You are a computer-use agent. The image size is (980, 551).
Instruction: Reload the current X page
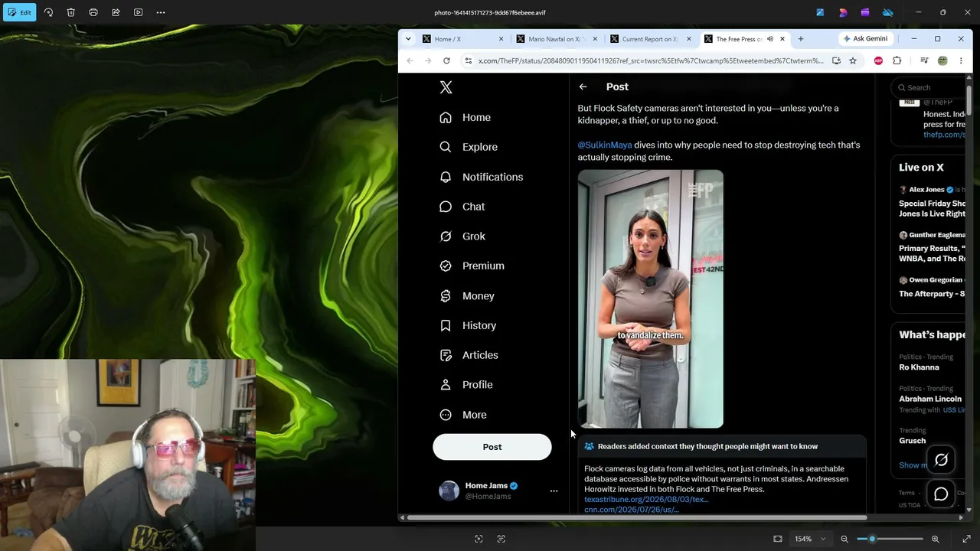pyautogui.click(x=446, y=60)
